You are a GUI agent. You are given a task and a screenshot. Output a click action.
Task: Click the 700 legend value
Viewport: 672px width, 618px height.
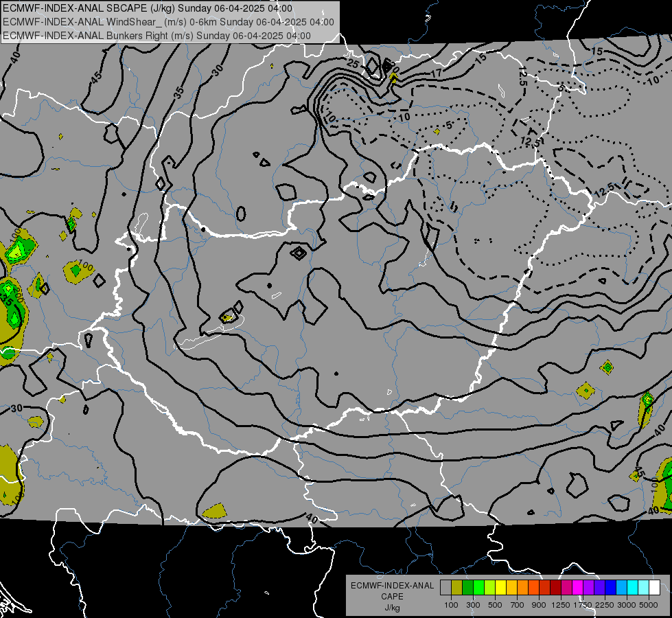coord(517,605)
